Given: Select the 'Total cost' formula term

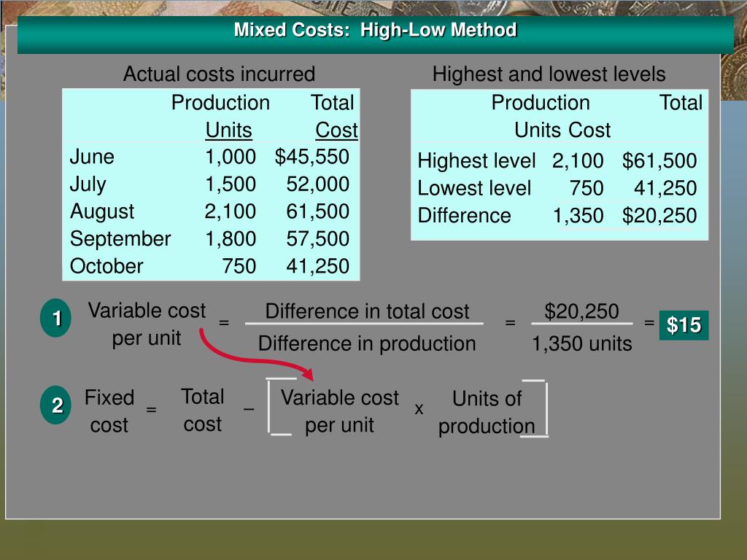Looking at the screenshot, I should pos(203,411).
